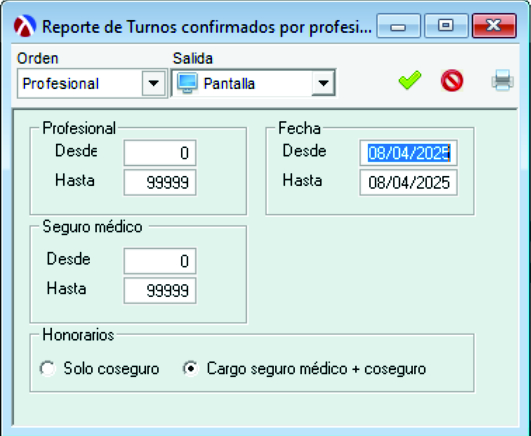Viewport: 531px width, 436px height.
Task: Click the Seguro médico group label
Action: [x=92, y=227]
